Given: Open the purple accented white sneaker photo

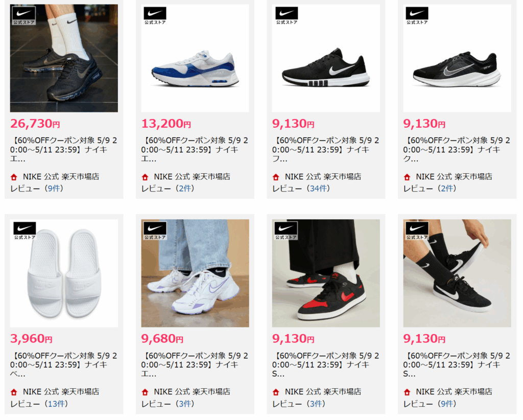Looking at the screenshot, I should point(195,273).
